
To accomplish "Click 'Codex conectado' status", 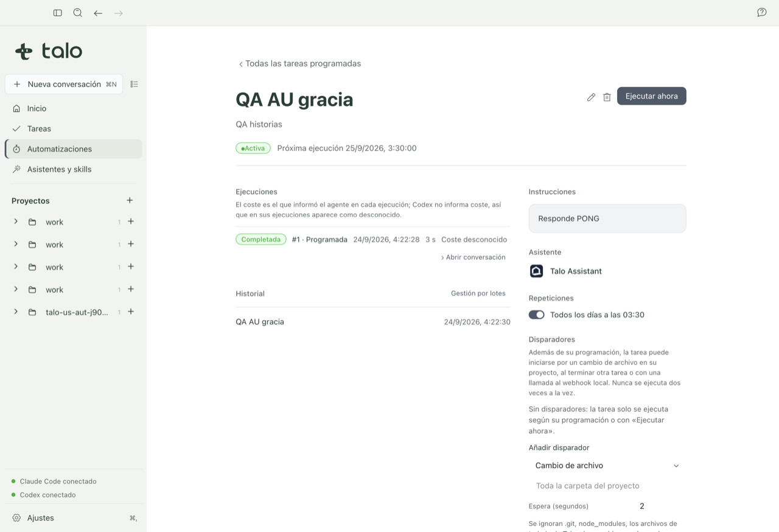I will (x=47, y=495).
